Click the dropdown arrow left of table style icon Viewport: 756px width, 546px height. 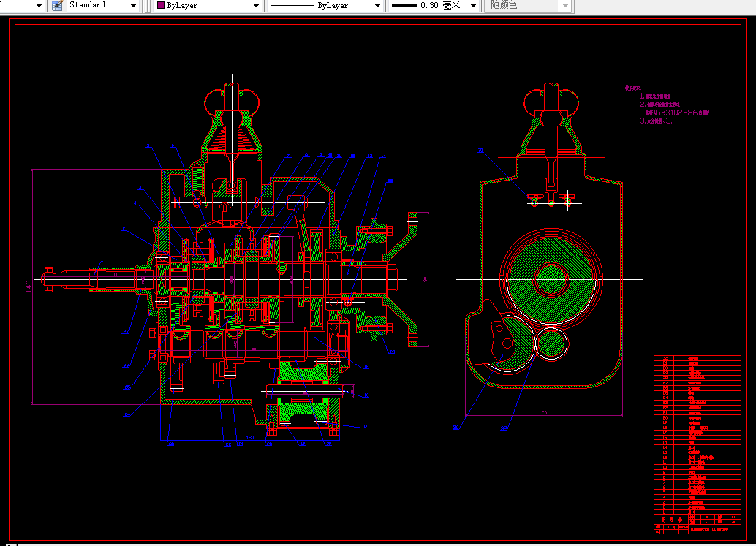[x=39, y=6]
